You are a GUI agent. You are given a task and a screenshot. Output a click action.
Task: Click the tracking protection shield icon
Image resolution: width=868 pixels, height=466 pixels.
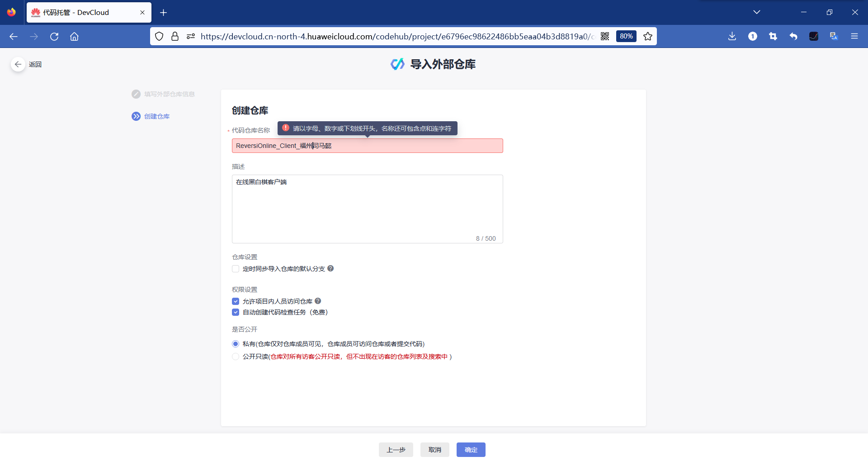(x=159, y=36)
